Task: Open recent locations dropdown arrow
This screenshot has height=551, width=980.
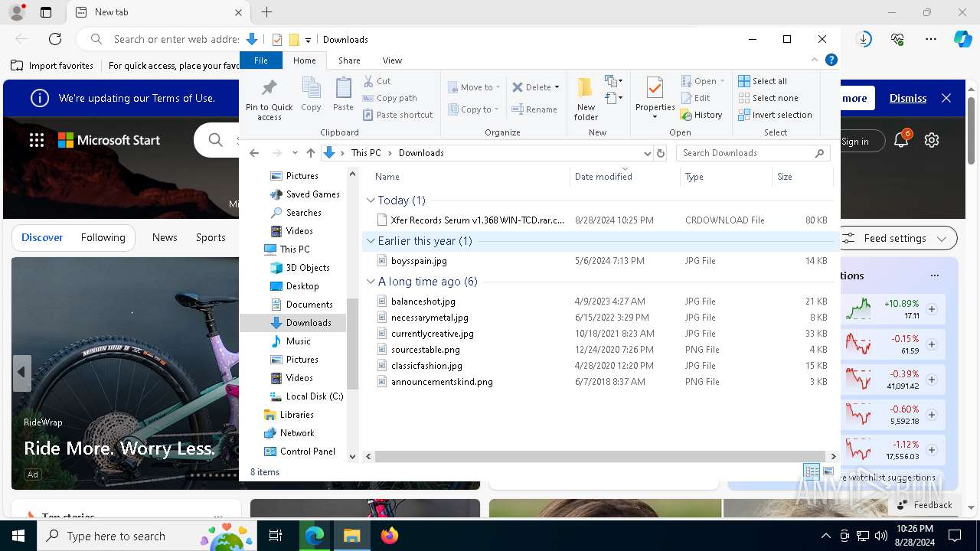Action: 295,153
